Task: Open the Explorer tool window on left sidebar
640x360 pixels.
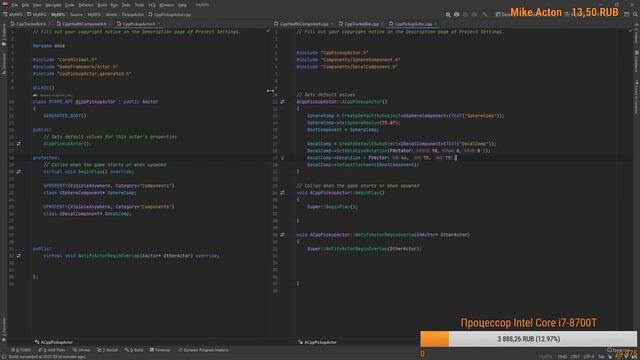Action: (x=4, y=35)
